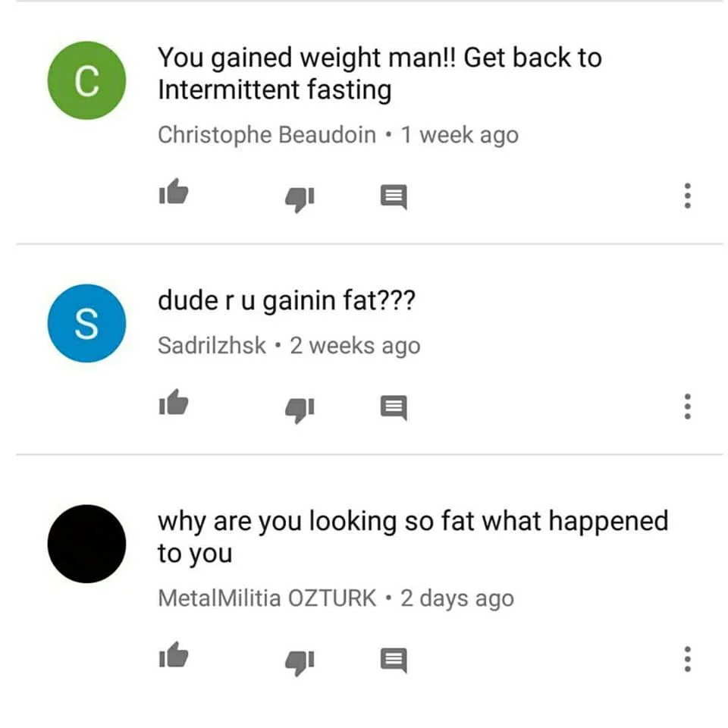Open more options for Christophe Beaudoin's comment

pyautogui.click(x=688, y=196)
